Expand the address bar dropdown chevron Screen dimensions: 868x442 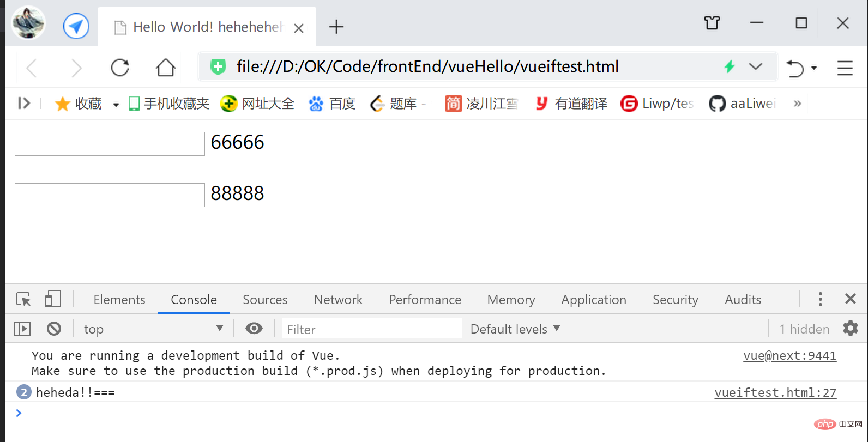pos(756,66)
